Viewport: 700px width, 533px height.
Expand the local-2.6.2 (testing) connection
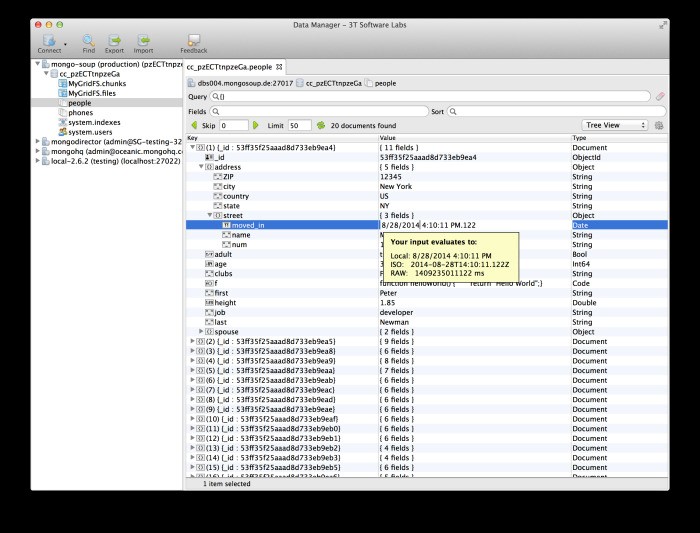coord(38,161)
